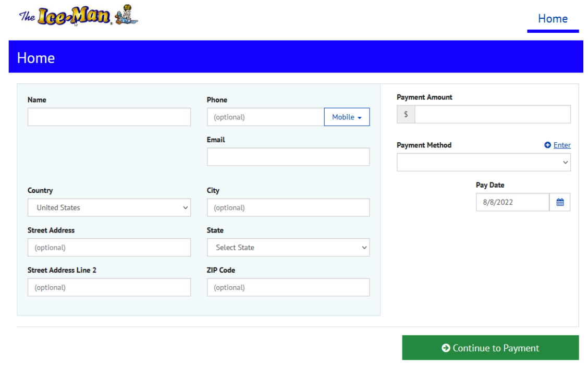Select the ZIP Code input
588x368 pixels.
288,287
